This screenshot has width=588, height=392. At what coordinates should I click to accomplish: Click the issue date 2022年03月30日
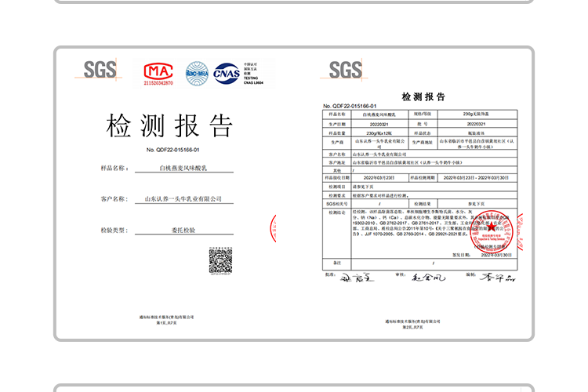(496, 255)
